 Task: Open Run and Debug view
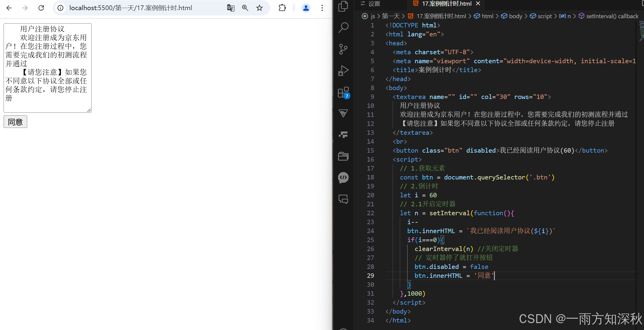point(343,71)
